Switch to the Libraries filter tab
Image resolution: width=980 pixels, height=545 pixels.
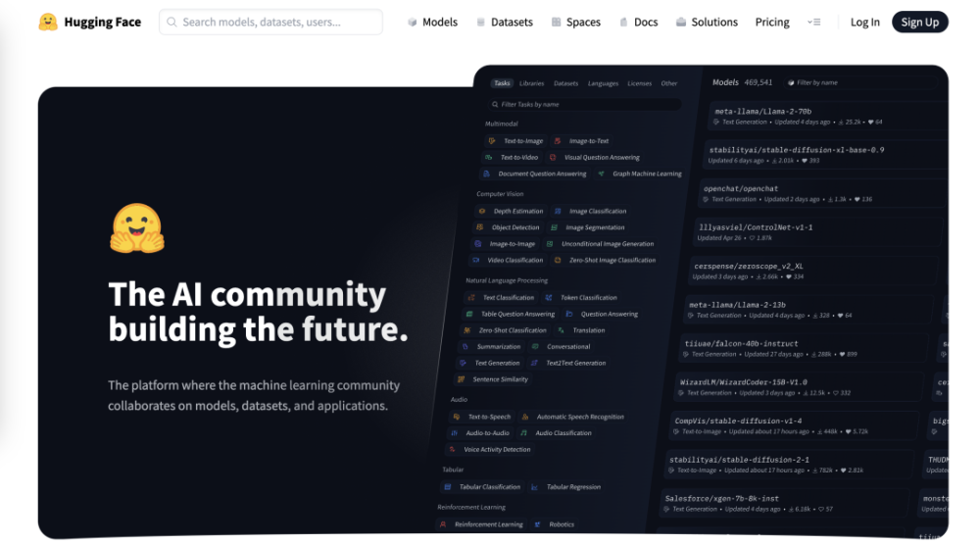(532, 83)
